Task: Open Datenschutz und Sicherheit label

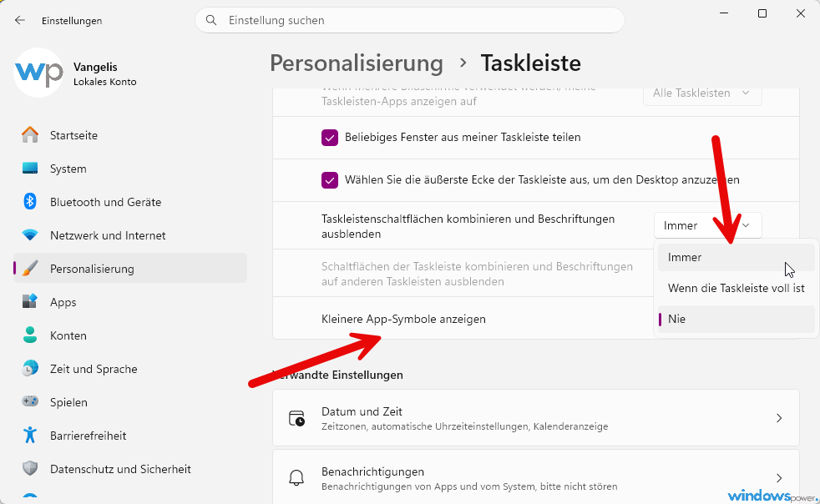Action: (120, 469)
